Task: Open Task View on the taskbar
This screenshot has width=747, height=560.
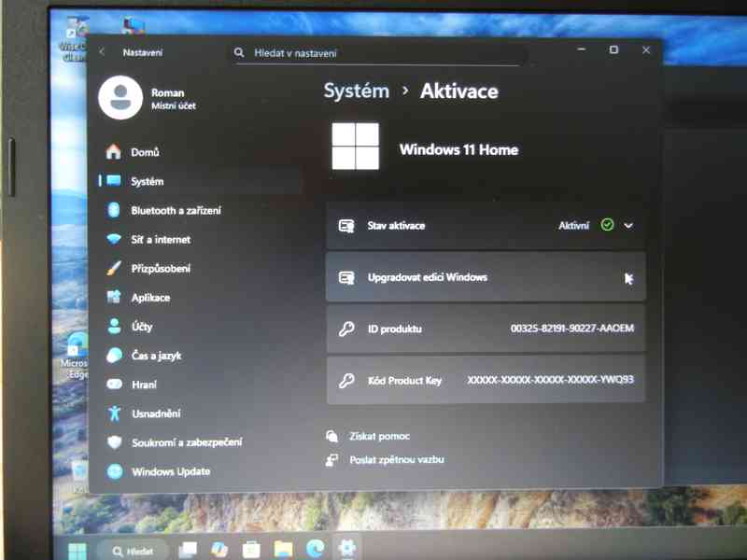Action: [188, 550]
